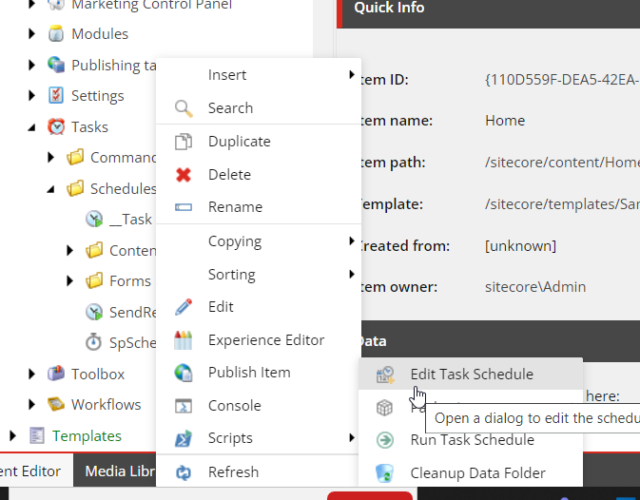
Task: Choose Rename from the context menu
Action: (235, 207)
